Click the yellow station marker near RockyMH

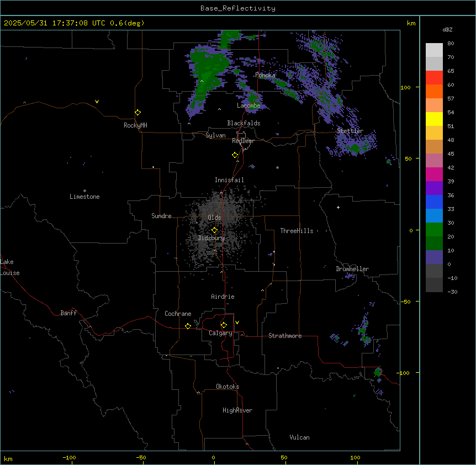(x=138, y=113)
